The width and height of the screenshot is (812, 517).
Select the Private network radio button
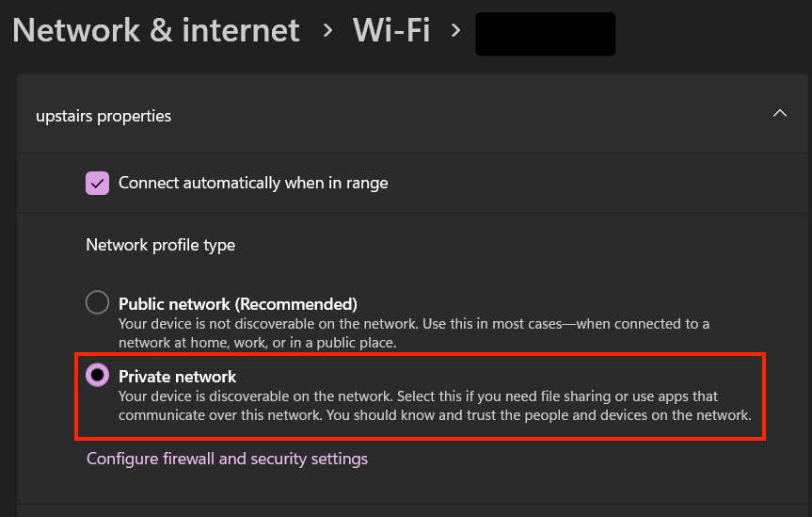(x=98, y=375)
